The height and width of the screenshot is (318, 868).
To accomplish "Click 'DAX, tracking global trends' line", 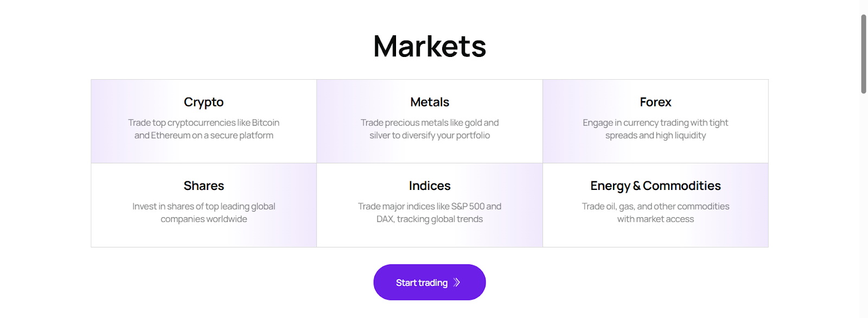I will tap(430, 219).
